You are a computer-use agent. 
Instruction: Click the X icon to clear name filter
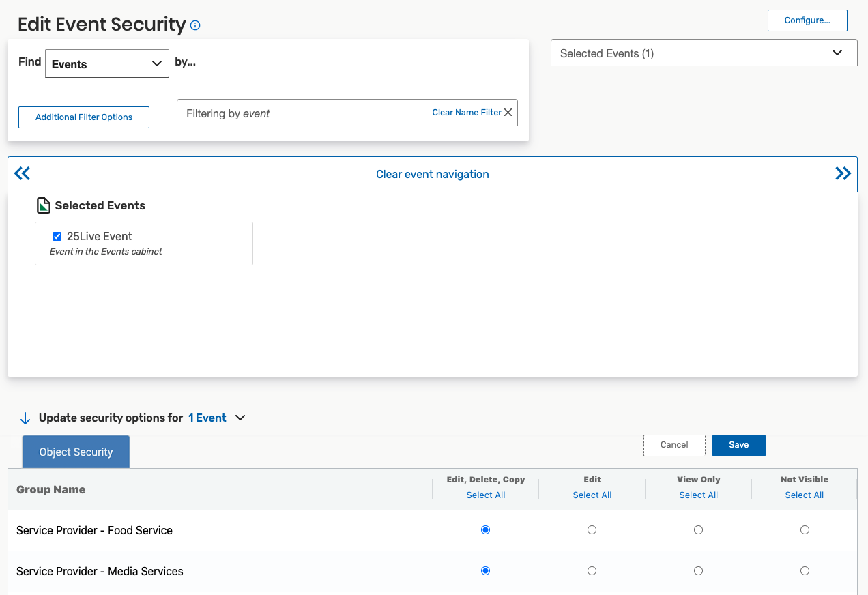tap(508, 113)
